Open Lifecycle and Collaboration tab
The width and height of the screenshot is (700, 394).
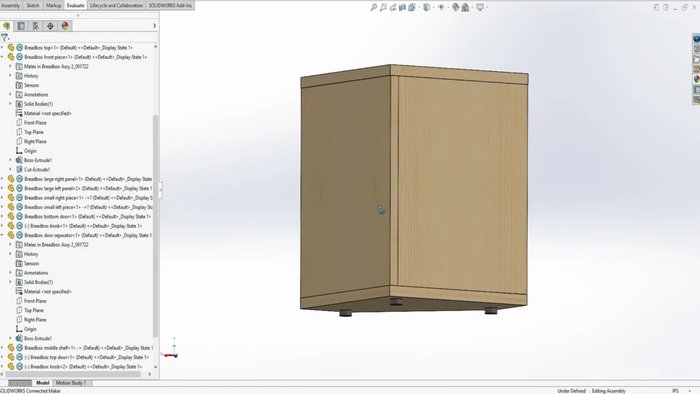point(117,5)
